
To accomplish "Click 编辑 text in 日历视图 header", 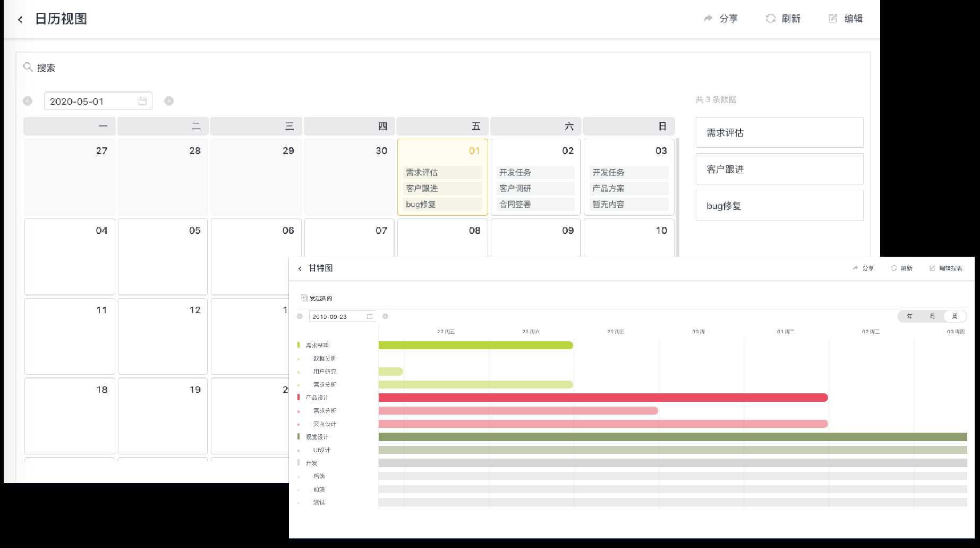I will pyautogui.click(x=854, y=19).
